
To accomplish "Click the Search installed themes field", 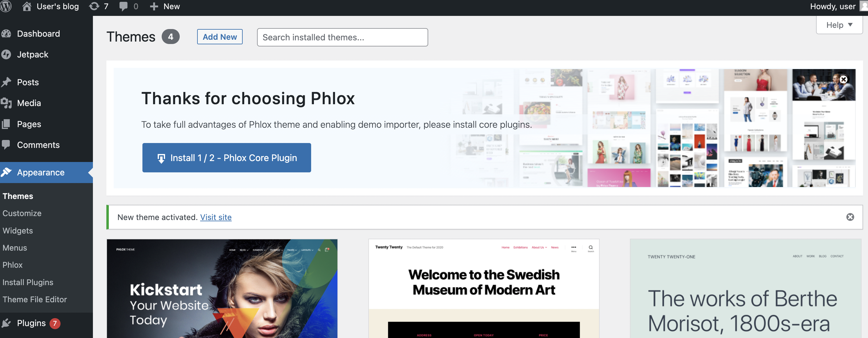I will coord(342,37).
